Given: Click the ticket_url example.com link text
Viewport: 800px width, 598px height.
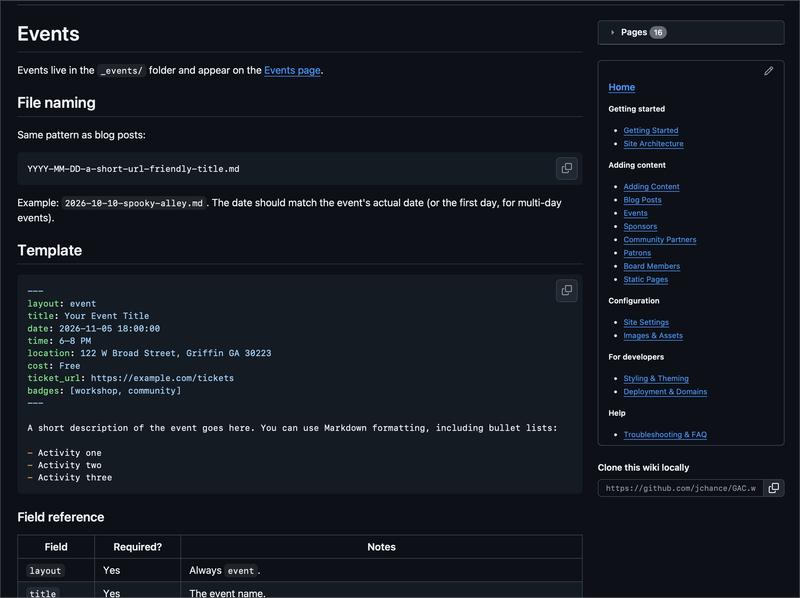Looking at the screenshot, I should click(162, 378).
